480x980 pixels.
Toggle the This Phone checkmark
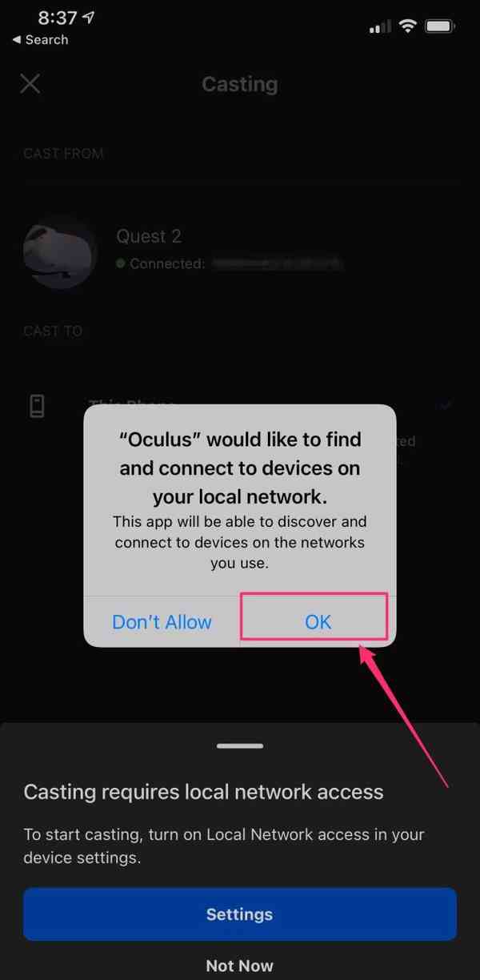point(446,406)
